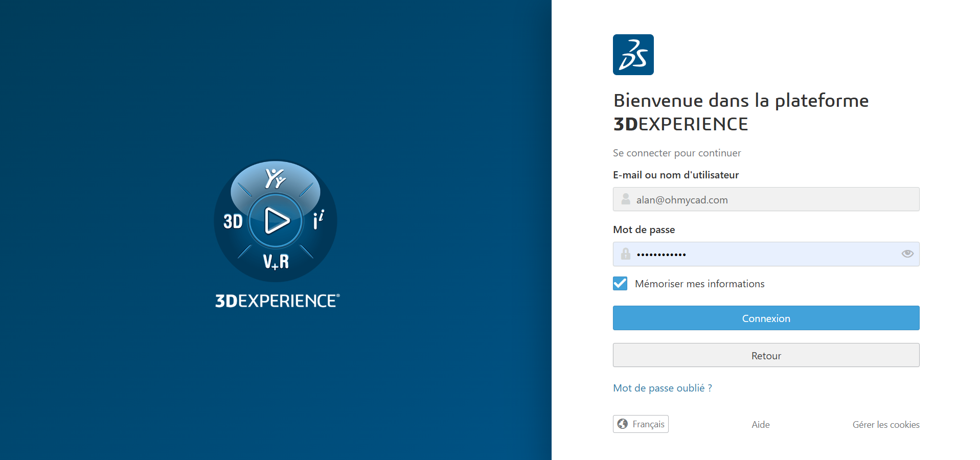980x460 pixels.
Task: Click the Connexion button
Action: coord(766,318)
